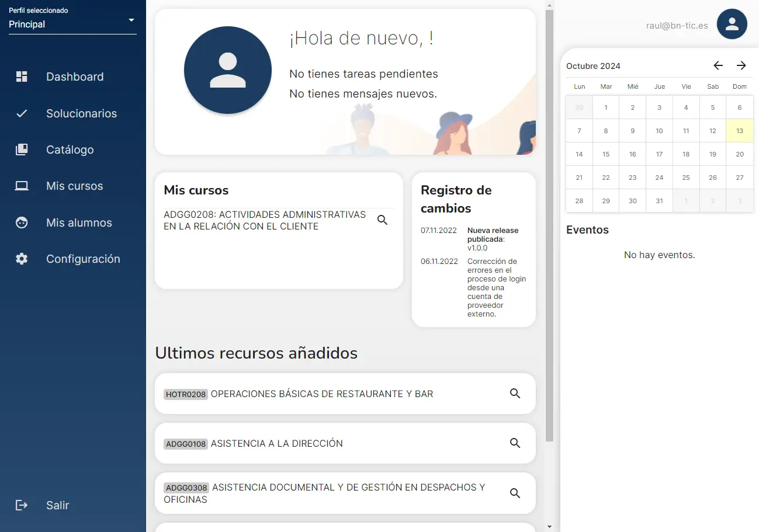
Task: Click the Mis alumnos face icon
Action: [22, 222]
